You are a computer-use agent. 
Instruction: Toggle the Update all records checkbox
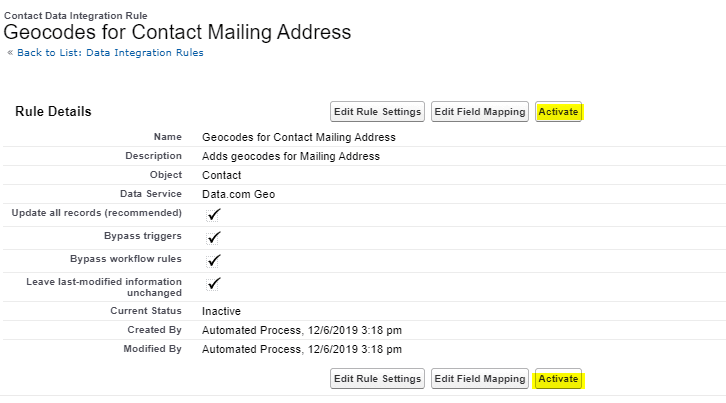coord(214,214)
